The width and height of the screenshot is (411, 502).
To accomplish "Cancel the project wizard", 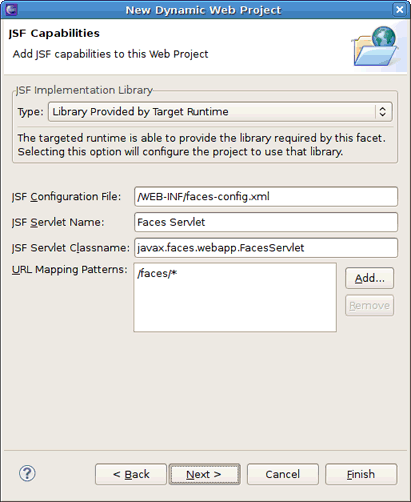I will pos(283,474).
